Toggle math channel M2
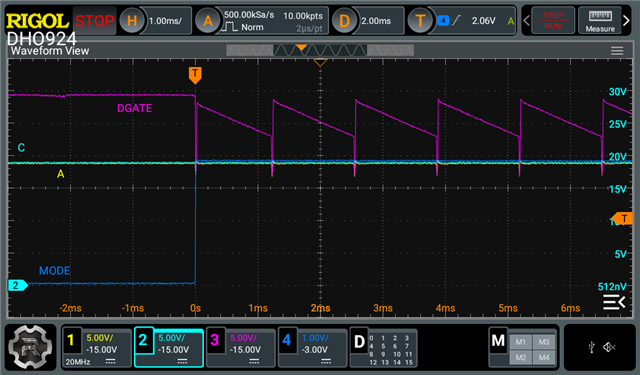 tap(520, 357)
